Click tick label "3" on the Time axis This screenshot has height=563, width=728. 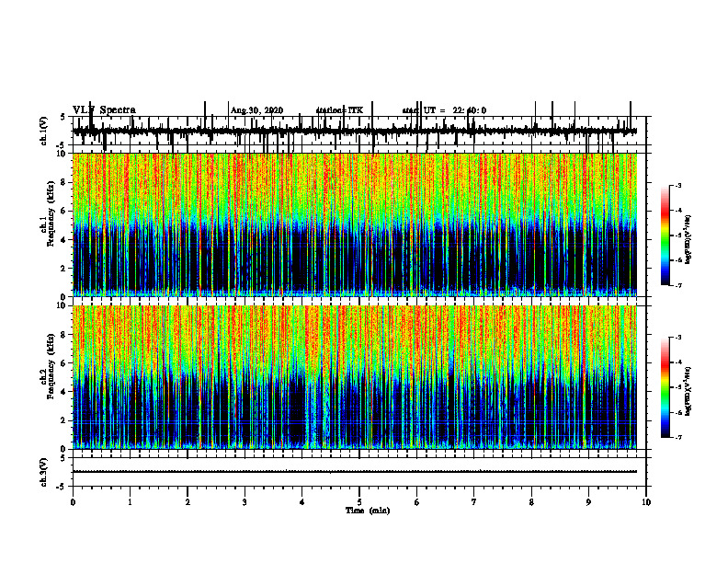(x=245, y=502)
